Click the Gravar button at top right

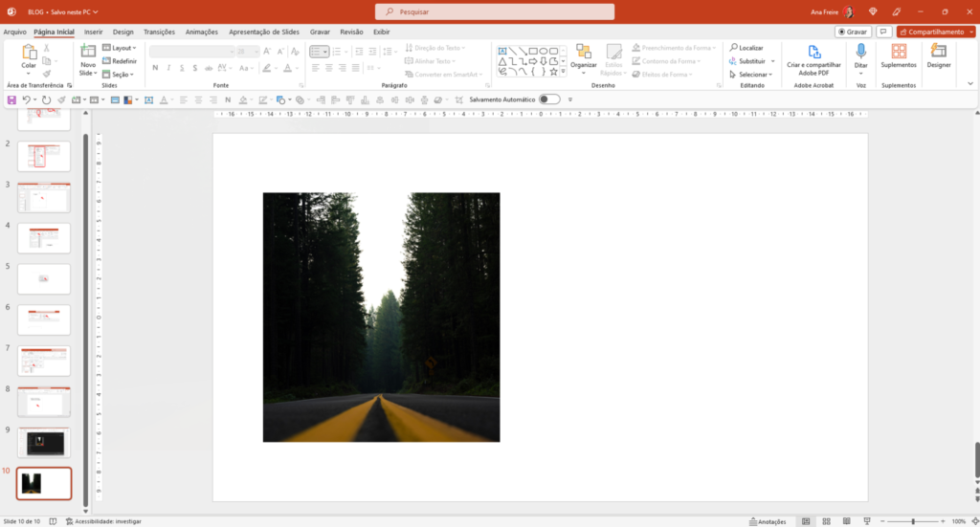point(852,32)
